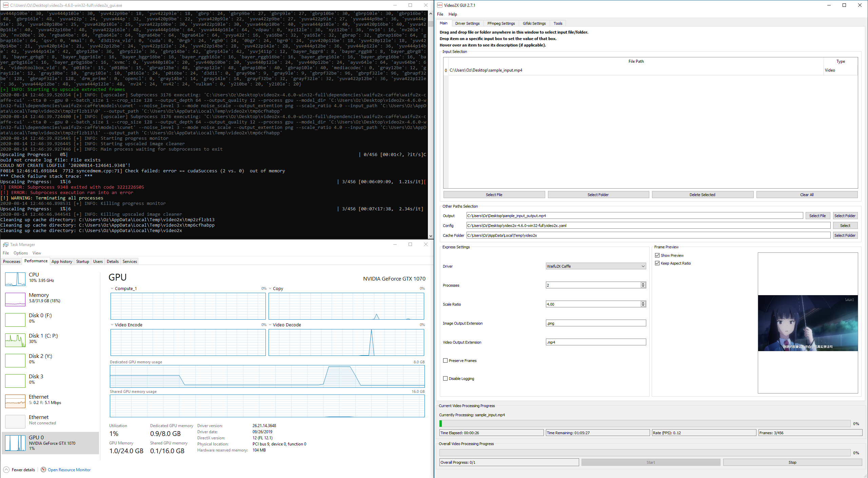Switch to the FFmpeg Settings tab
Image resolution: width=868 pixels, height=478 pixels.
501,23
